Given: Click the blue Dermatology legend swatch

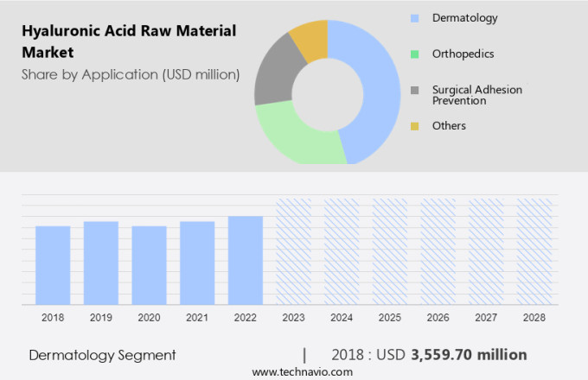Looking at the screenshot, I should click(414, 18).
